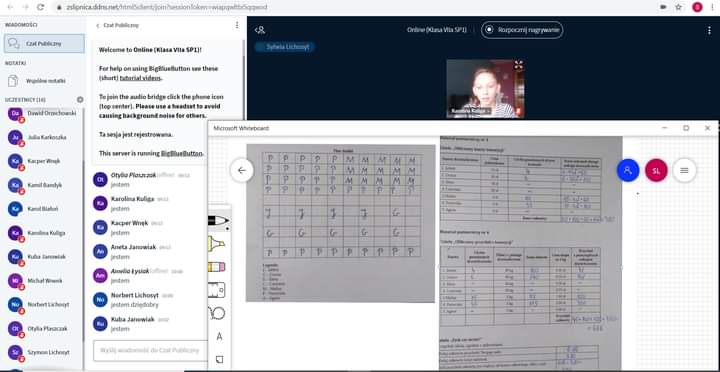The image size is (720, 372).
Task: Open participants list settings gear
Action: click(80, 100)
